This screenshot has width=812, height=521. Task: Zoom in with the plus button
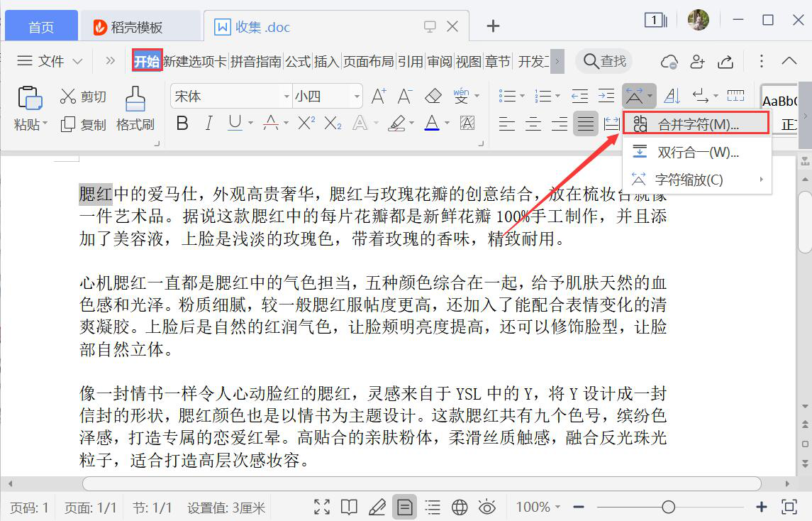tap(761, 507)
